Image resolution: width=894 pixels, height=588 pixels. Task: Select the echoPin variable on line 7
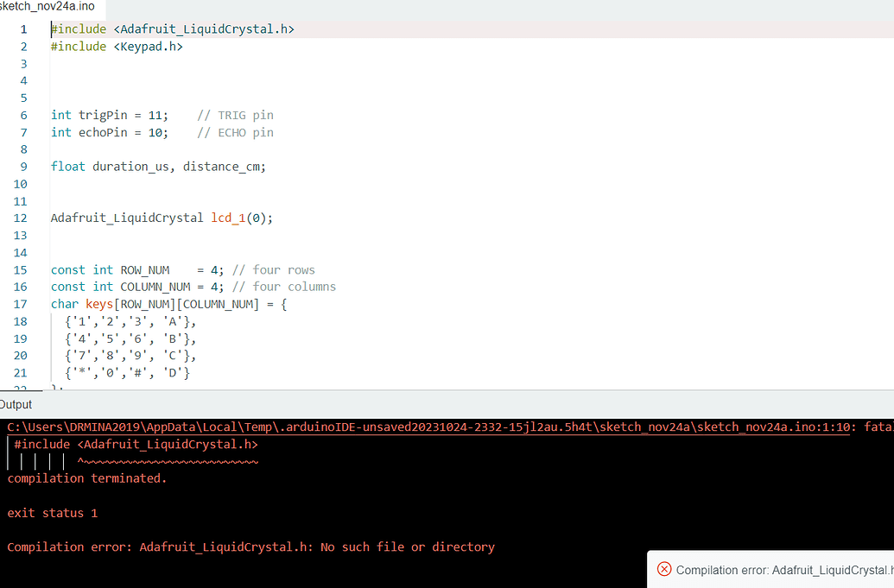tap(104, 132)
